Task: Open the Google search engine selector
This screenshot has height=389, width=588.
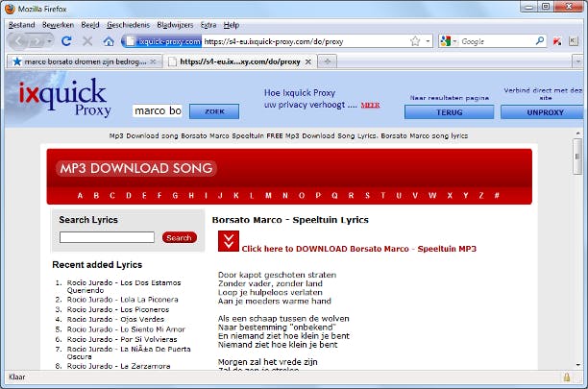Action: tap(449, 41)
